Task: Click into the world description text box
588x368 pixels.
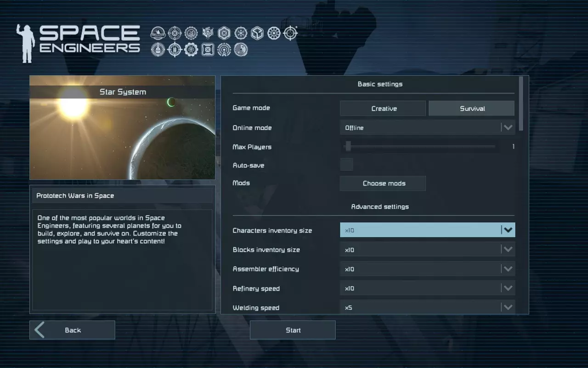Action: (122, 260)
